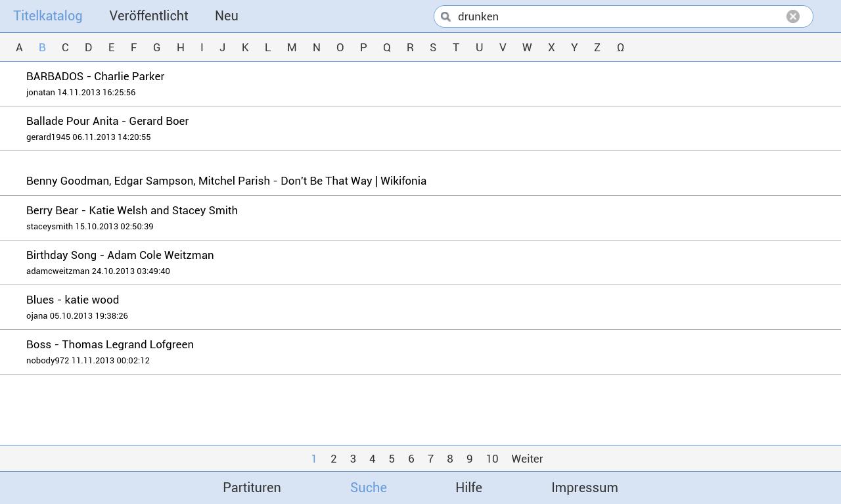Select the Ω symbol filter
Viewport: 841px width, 504px height.
click(620, 47)
